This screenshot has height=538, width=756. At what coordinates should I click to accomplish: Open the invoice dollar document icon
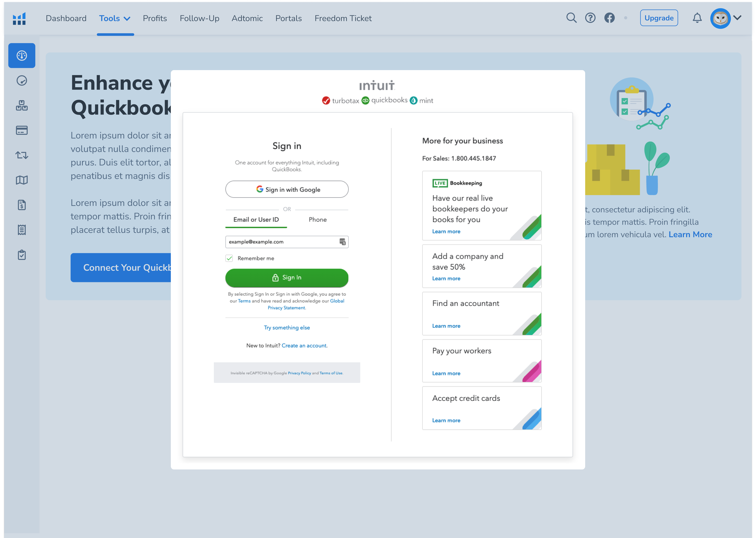[x=21, y=205]
